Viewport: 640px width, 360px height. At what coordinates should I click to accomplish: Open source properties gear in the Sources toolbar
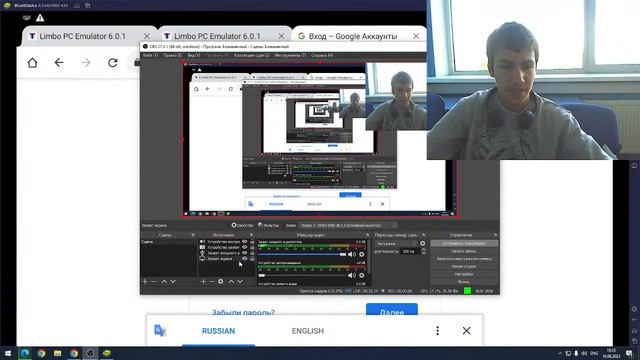tap(221, 282)
